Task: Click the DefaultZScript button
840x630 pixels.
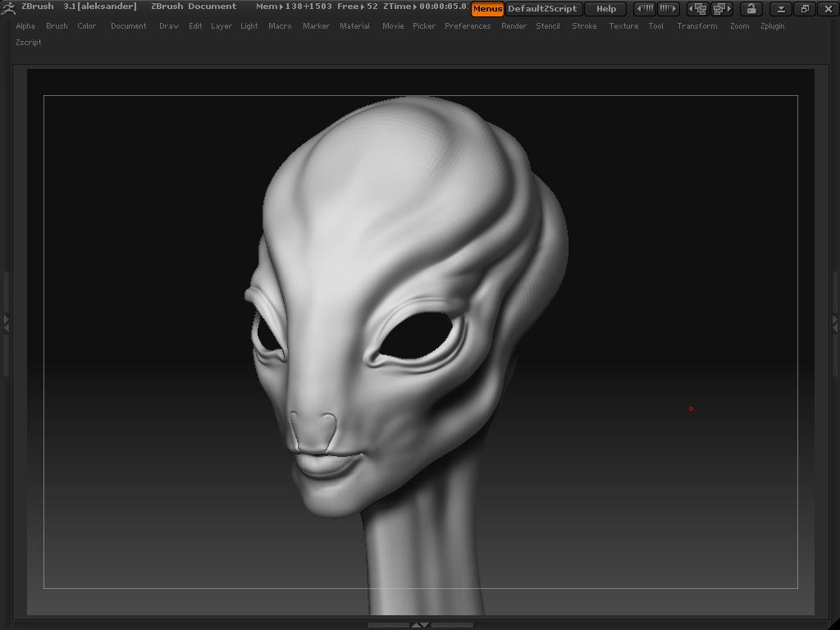Action: click(543, 8)
